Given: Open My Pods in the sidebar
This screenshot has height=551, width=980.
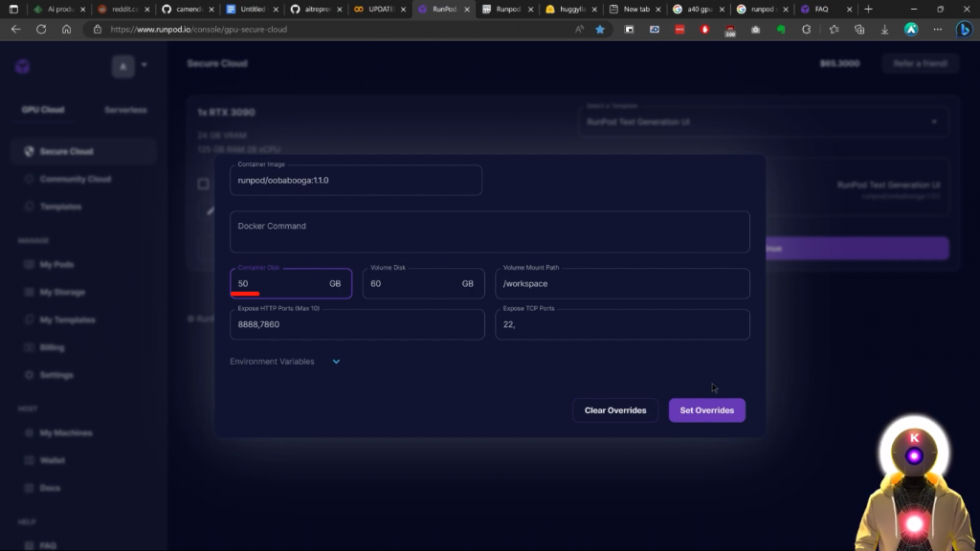Looking at the screenshot, I should (56, 265).
